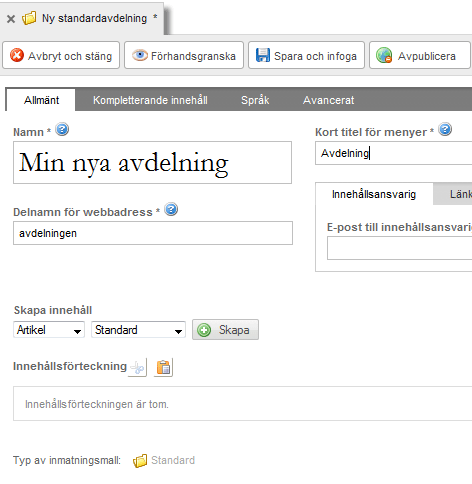Open the Standard template dropdown
472x484 pixels.
[x=138, y=330]
